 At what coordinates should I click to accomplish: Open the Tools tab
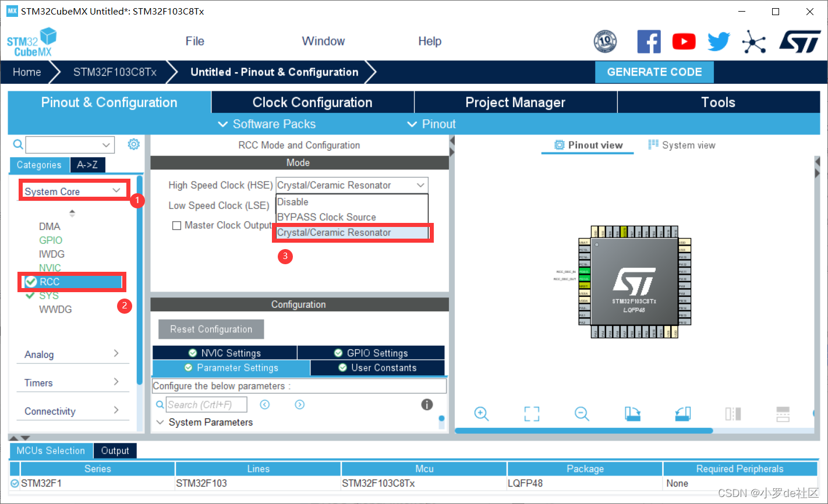coord(719,102)
